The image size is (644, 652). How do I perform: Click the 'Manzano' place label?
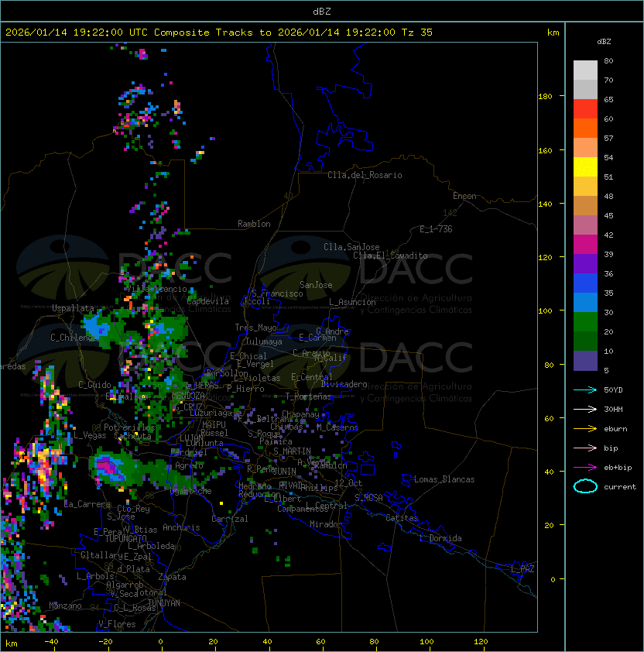point(65,606)
